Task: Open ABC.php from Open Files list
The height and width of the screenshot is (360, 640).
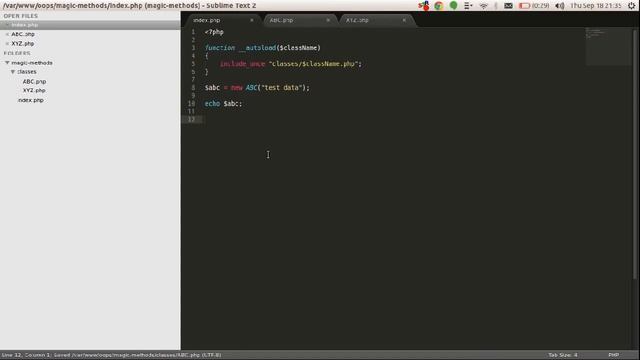Action: click(23, 34)
